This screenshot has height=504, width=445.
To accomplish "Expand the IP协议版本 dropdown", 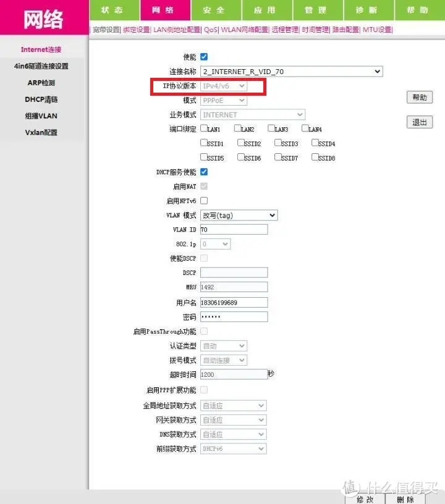I will (224, 86).
